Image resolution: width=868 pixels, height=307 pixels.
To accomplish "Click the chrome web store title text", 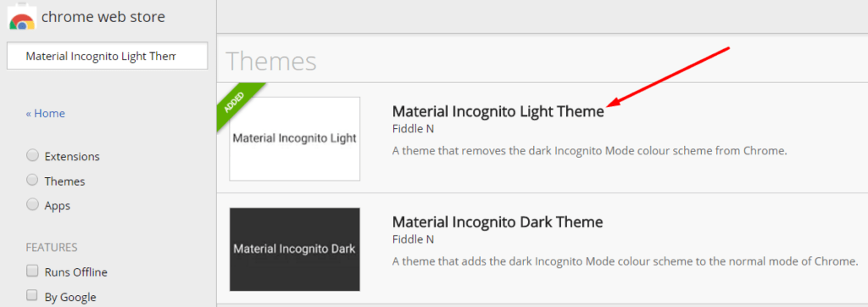I will pyautogui.click(x=103, y=17).
